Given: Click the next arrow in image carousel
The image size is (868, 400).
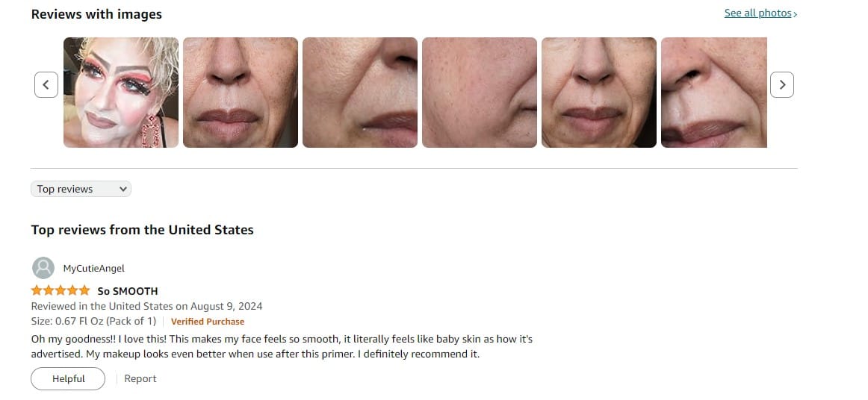Looking at the screenshot, I should (781, 84).
